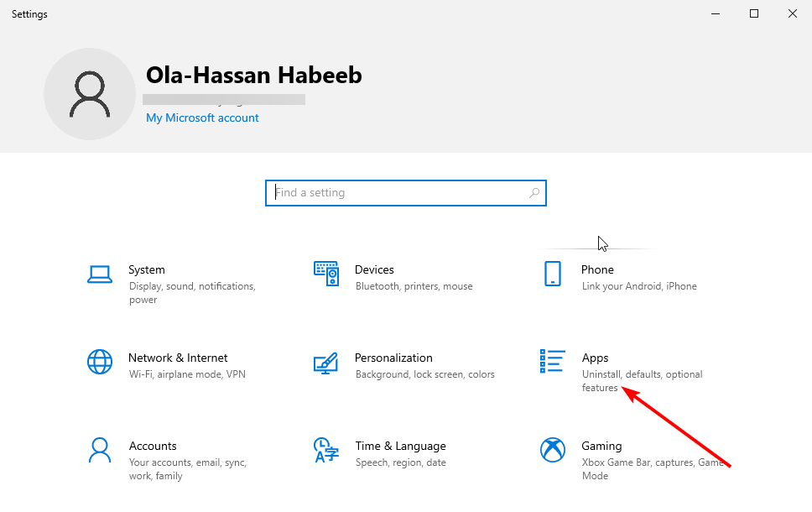Click the Bluetooth, printers, mouse description
The image size is (812, 512).
pos(414,286)
